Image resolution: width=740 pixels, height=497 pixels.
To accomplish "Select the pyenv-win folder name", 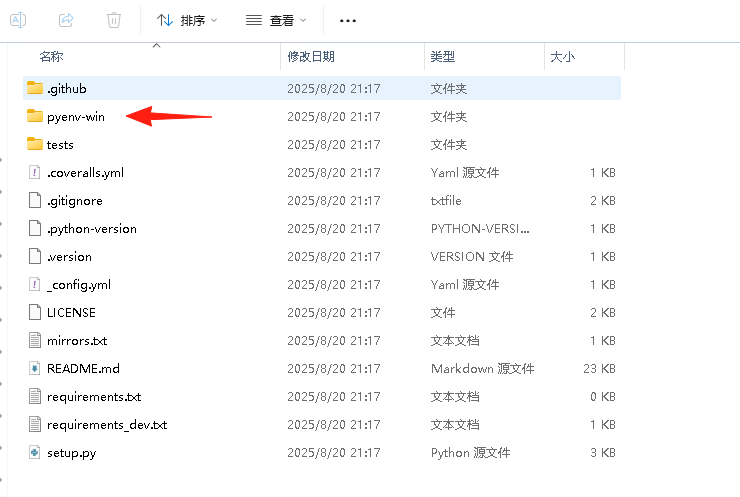I will 76,117.
